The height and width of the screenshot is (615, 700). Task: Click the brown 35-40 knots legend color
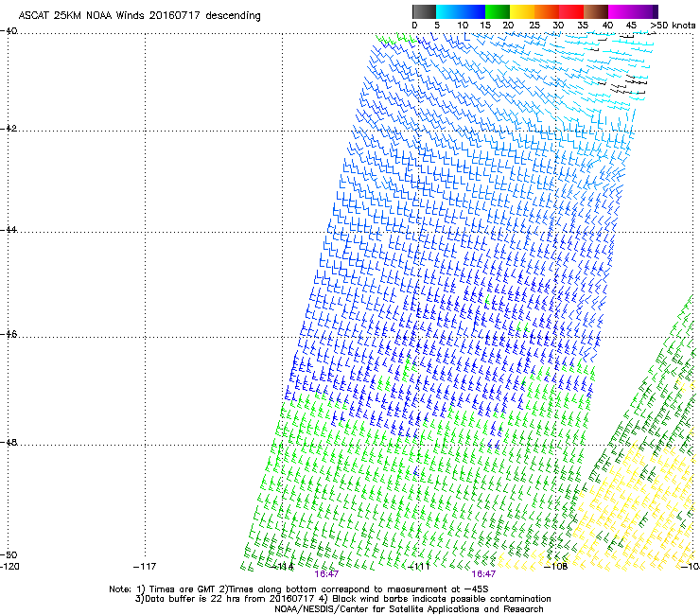point(596,11)
